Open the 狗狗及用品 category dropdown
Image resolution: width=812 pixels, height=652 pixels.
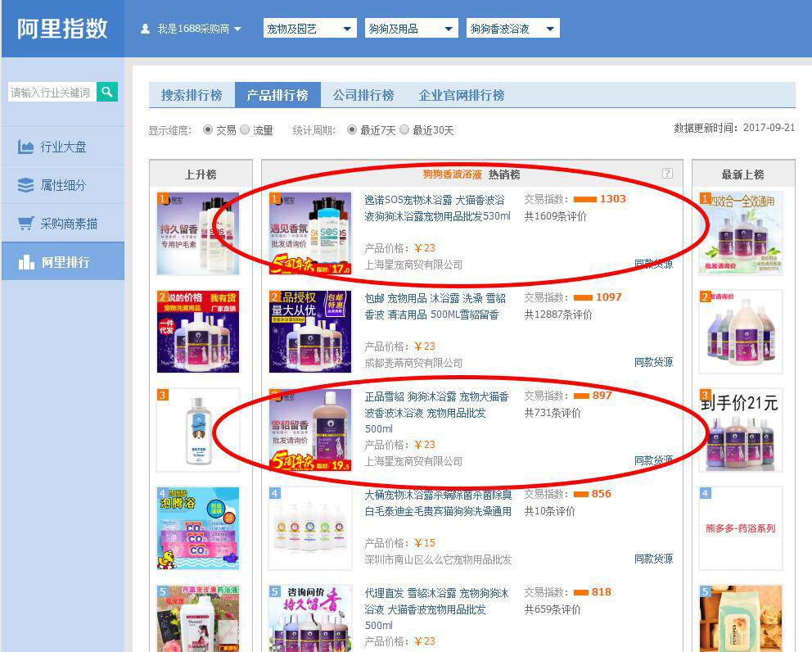click(x=411, y=29)
